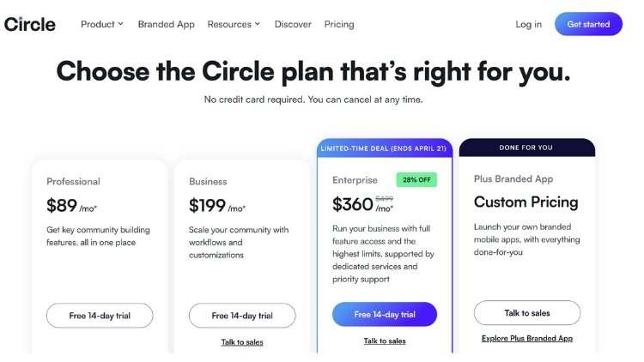Open the Resources dropdown menu
The width and height of the screenshot is (644, 362).
pyautogui.click(x=234, y=24)
